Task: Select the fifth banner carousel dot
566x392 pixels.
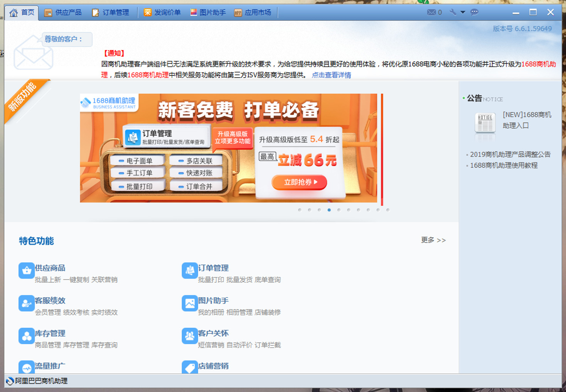Action: tap(339, 210)
